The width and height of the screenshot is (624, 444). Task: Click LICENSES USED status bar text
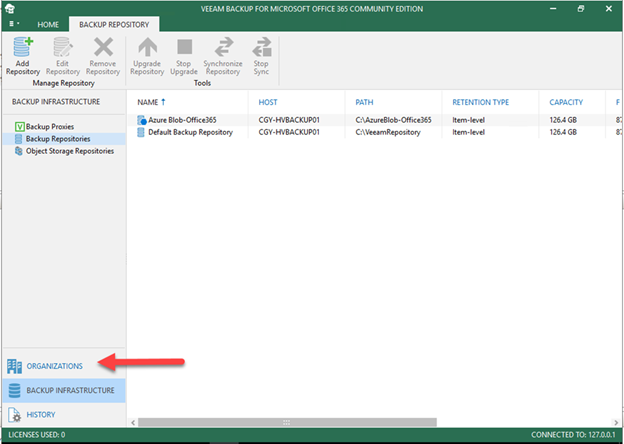[37, 435]
